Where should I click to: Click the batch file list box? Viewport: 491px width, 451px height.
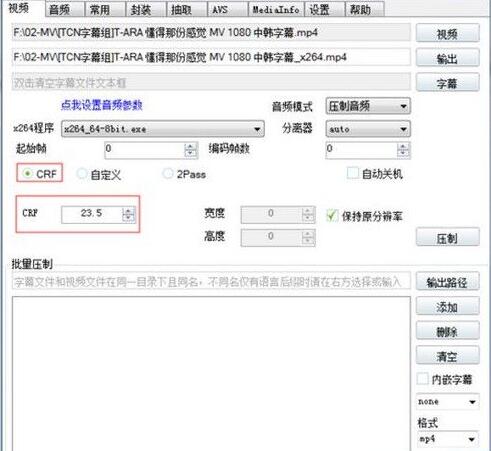pyautogui.click(x=211, y=373)
